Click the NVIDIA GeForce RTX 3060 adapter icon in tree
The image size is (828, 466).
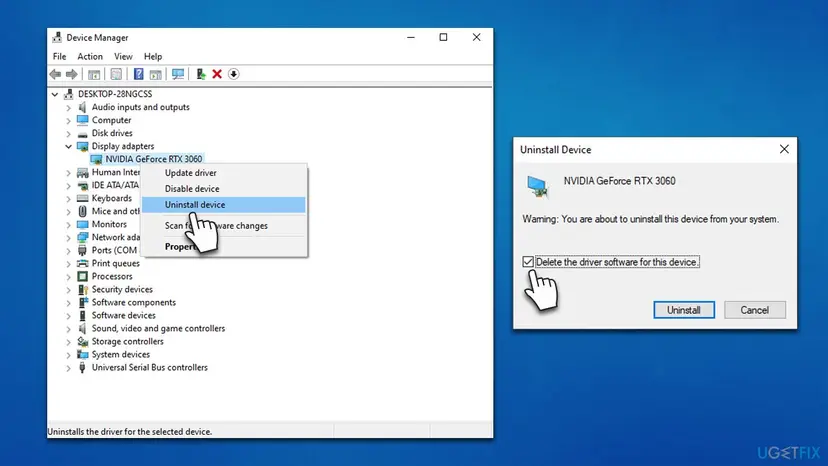coord(96,159)
